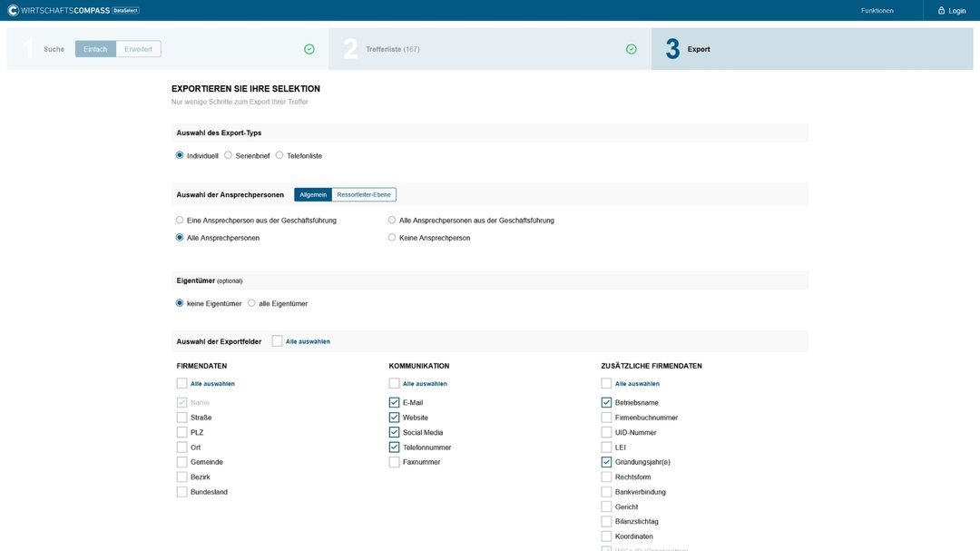Switch to Ressortleiter-Ebene contacts
The image size is (980, 551).
pos(364,194)
